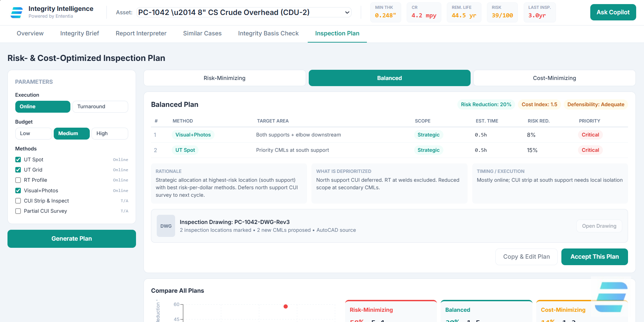Set budget to Low
The image size is (644, 322).
[34, 133]
